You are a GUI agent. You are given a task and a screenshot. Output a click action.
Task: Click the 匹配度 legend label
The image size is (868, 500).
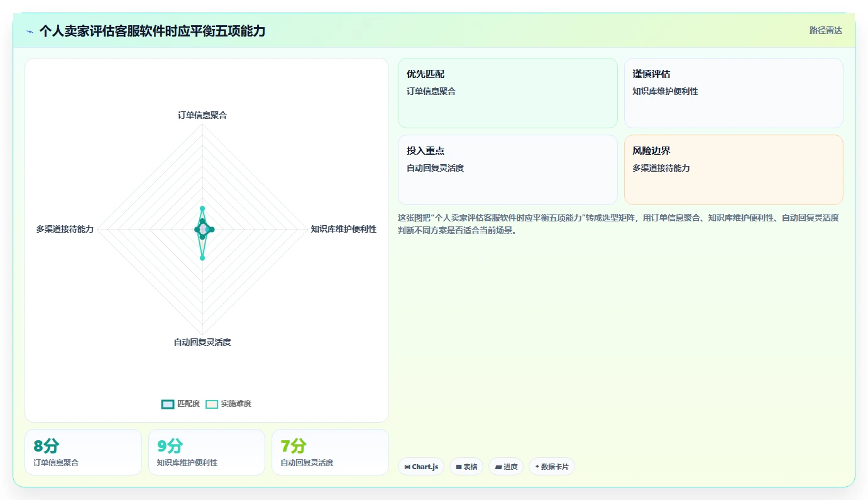point(189,404)
